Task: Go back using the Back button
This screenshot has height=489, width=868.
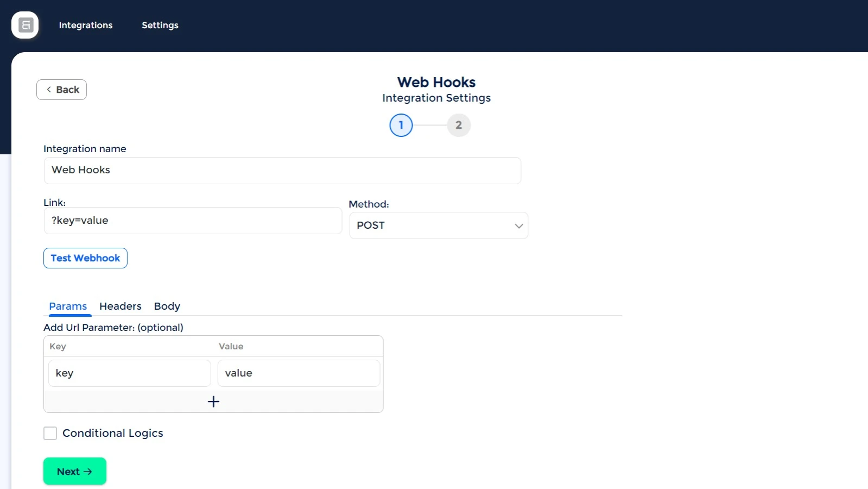Action: (x=61, y=90)
